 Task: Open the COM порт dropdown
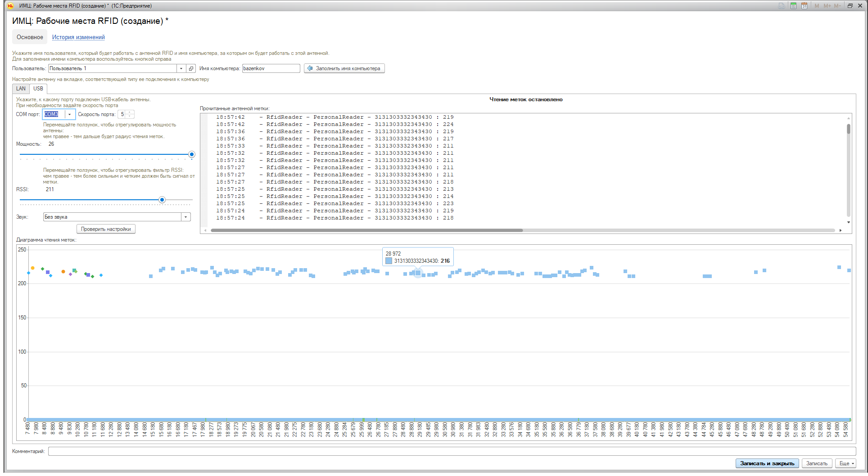coord(69,114)
